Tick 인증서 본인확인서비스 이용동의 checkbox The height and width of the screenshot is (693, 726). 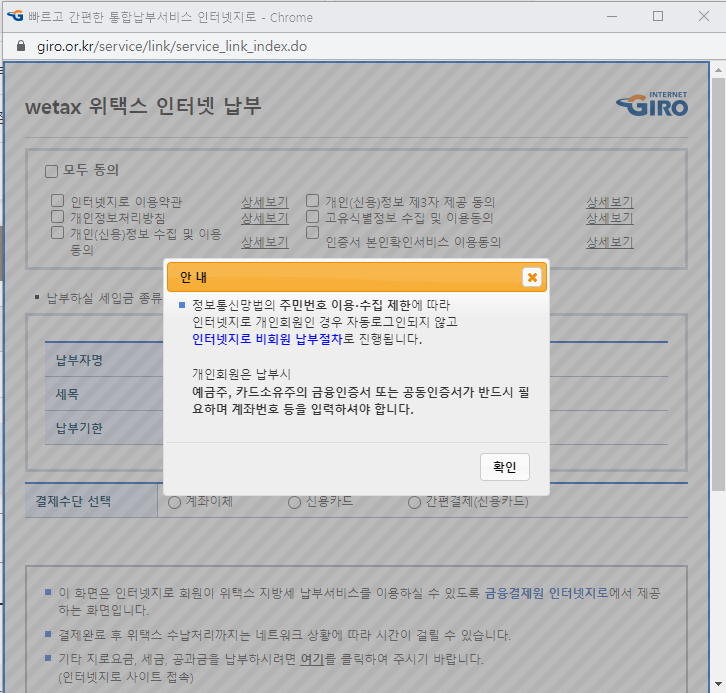pyautogui.click(x=313, y=232)
